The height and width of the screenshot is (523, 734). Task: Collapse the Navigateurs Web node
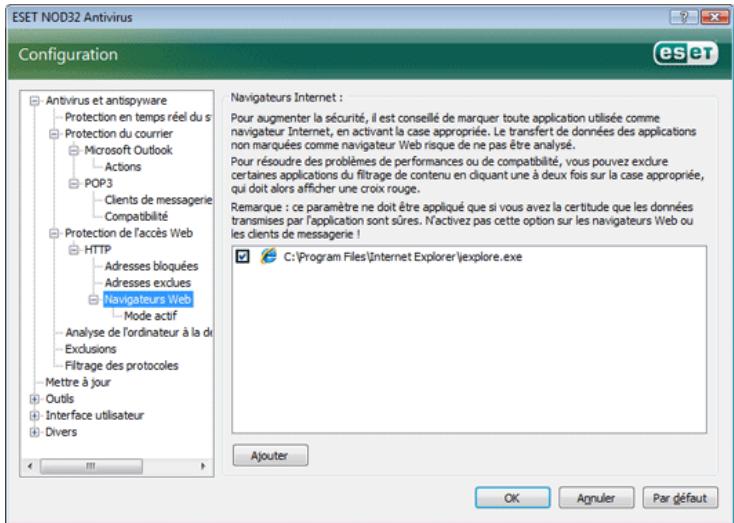point(94,300)
